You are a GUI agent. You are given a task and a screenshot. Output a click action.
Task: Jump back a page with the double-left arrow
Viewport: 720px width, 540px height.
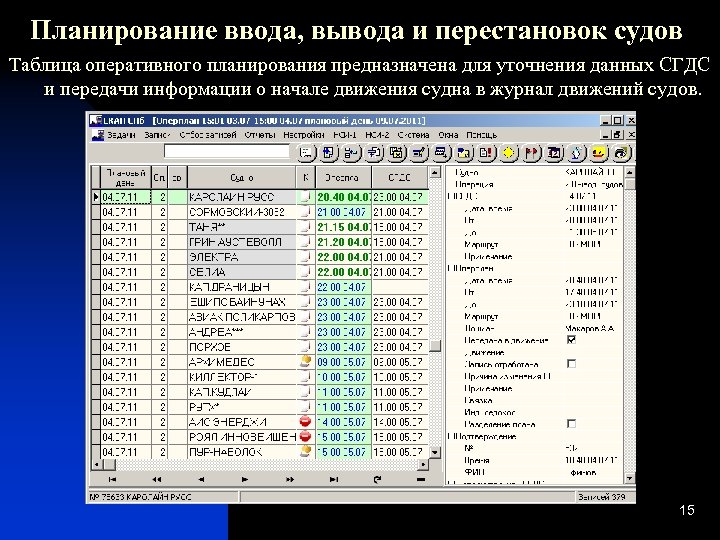pyautogui.click(x=157, y=479)
